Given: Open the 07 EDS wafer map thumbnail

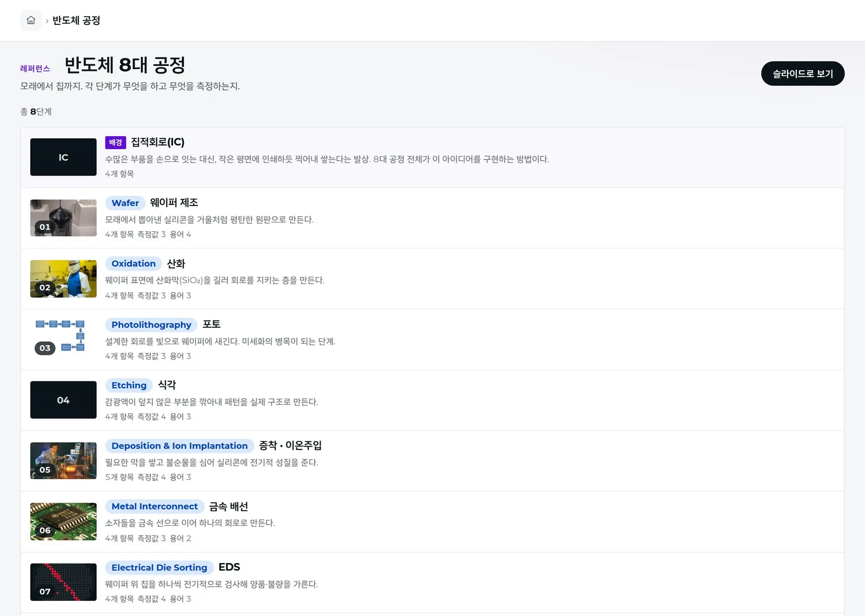Looking at the screenshot, I should click(63, 582).
